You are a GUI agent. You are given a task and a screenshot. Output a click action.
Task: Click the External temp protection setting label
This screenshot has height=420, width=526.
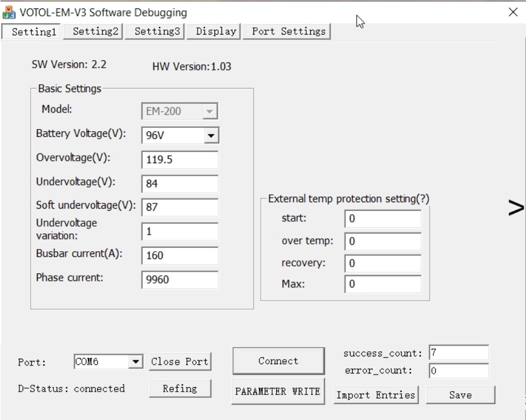click(349, 199)
